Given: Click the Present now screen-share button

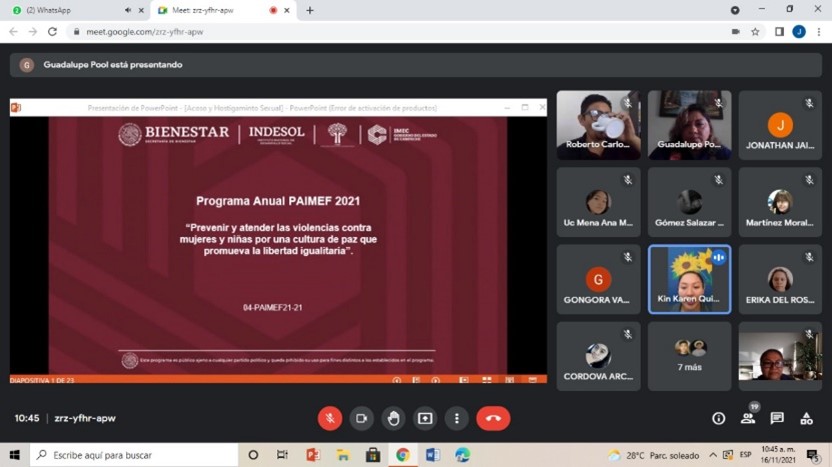Looking at the screenshot, I should pos(425,418).
